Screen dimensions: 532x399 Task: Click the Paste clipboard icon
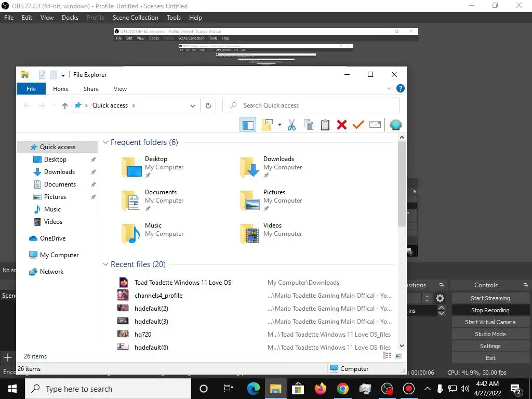pos(325,125)
